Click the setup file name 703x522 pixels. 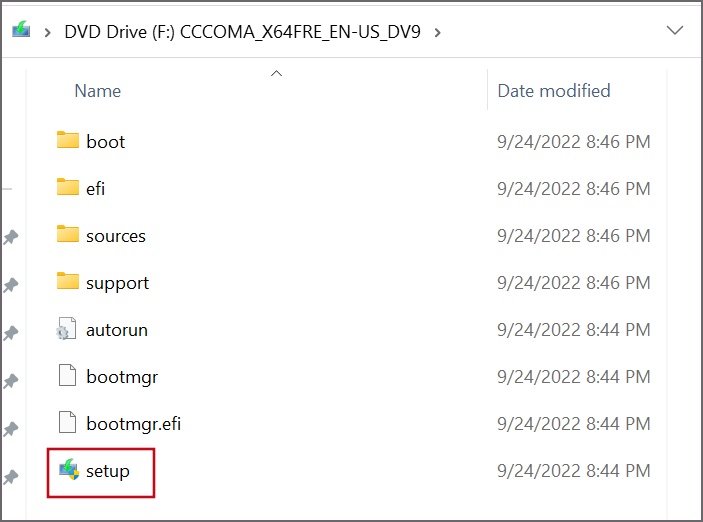108,471
